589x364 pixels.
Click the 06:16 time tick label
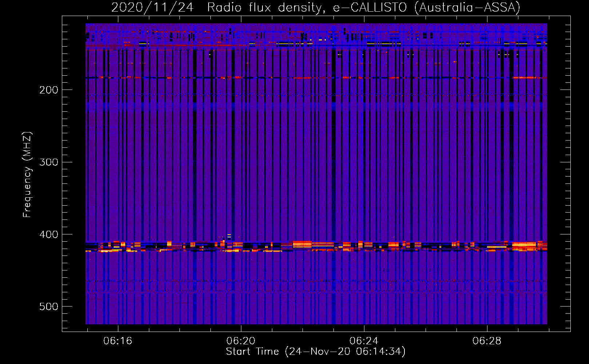[x=118, y=341]
